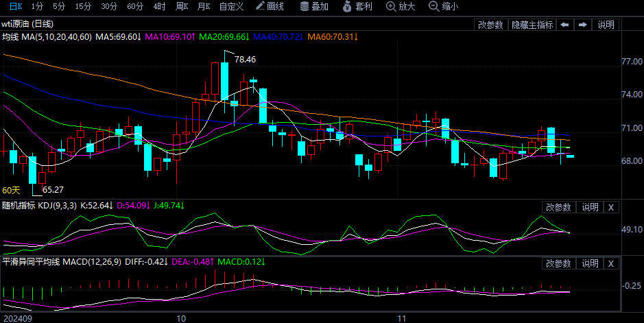644x323 pixels.
Task: Open 说明 for the MACD indicator
Action: coord(590,263)
